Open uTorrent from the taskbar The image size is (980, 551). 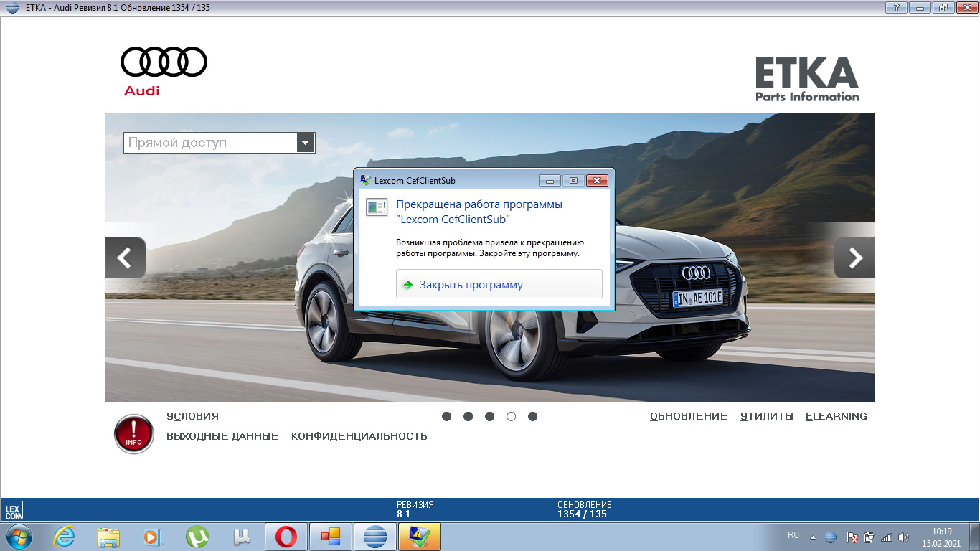pos(197,537)
